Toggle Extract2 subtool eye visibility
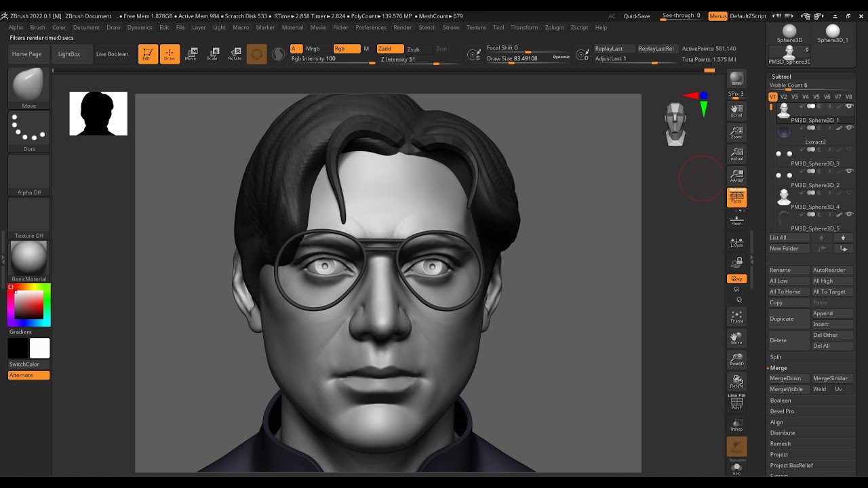The height and width of the screenshot is (488, 868). point(849,127)
